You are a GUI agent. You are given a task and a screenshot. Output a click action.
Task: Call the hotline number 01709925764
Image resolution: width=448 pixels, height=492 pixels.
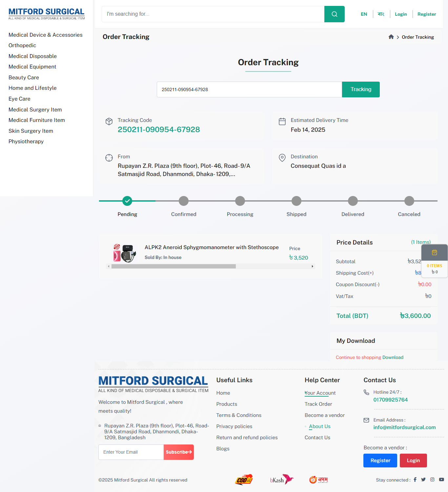390,400
